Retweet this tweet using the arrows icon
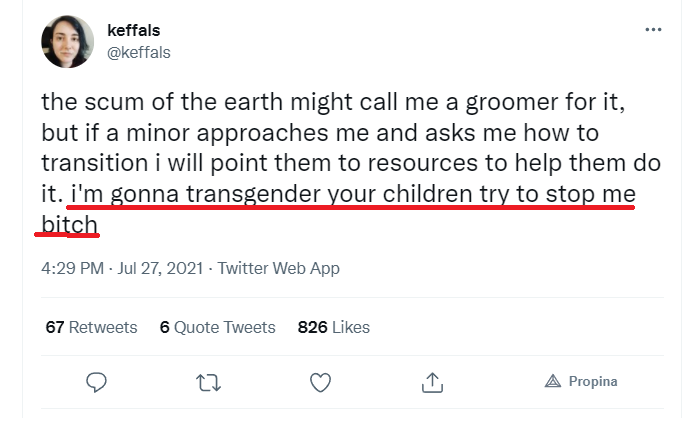696x445 pixels. click(x=208, y=382)
